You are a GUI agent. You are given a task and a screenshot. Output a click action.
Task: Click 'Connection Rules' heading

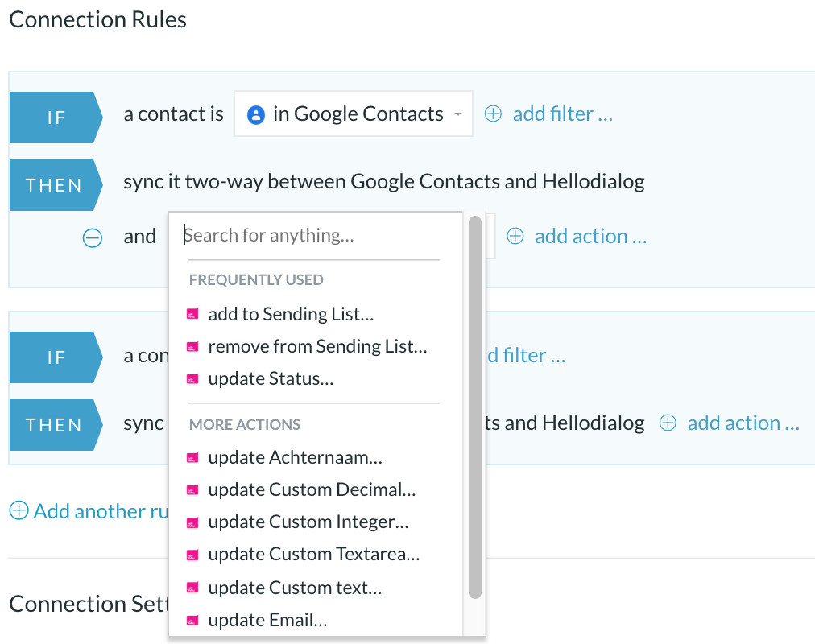click(x=97, y=20)
